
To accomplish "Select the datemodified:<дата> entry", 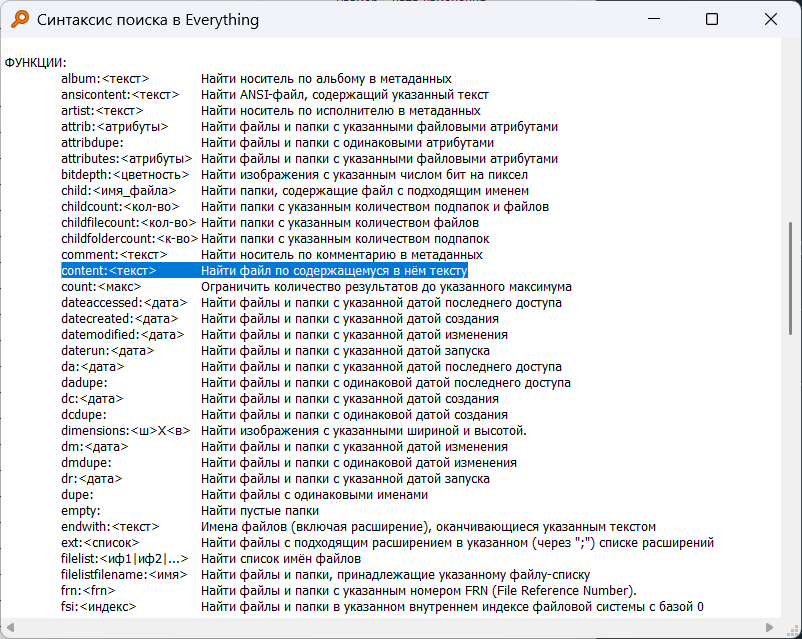I will (122, 335).
